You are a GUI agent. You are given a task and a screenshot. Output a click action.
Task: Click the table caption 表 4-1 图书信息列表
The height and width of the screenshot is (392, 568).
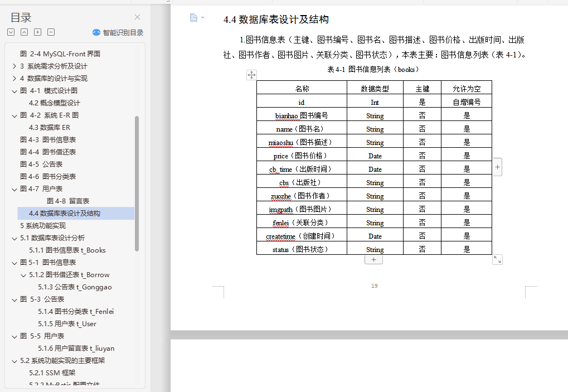tap(373, 70)
